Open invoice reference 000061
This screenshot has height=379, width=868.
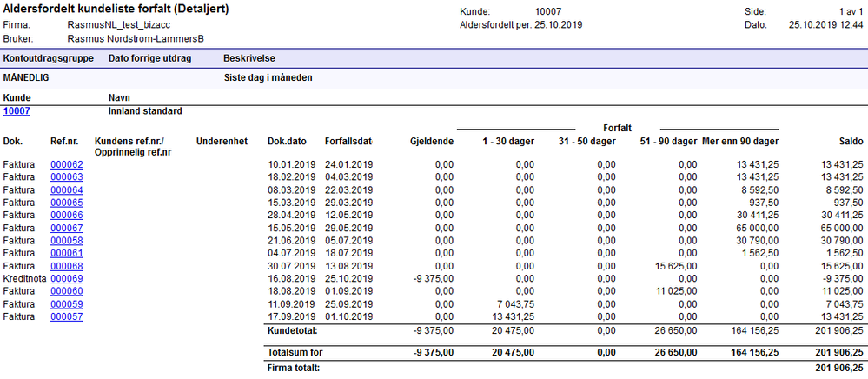(x=66, y=253)
